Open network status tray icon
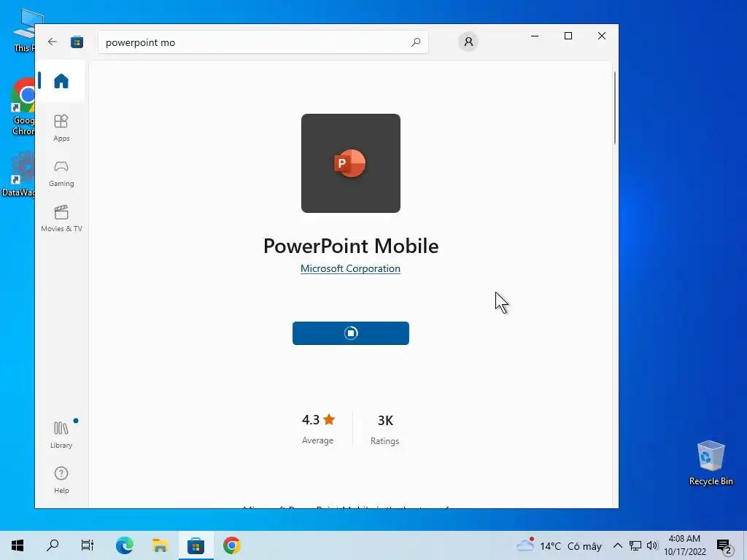The width and height of the screenshot is (747, 560). click(635, 545)
